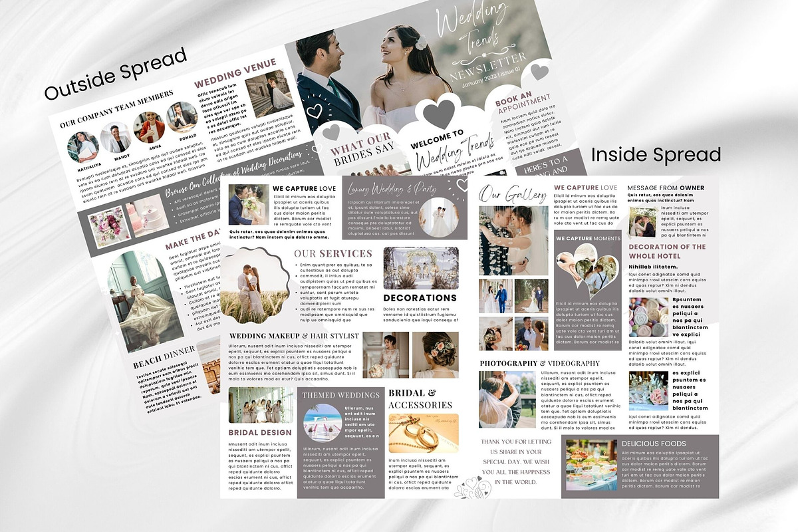
Task: Select the "Luxury Wedding & Party" heading
Action: pos(393,189)
